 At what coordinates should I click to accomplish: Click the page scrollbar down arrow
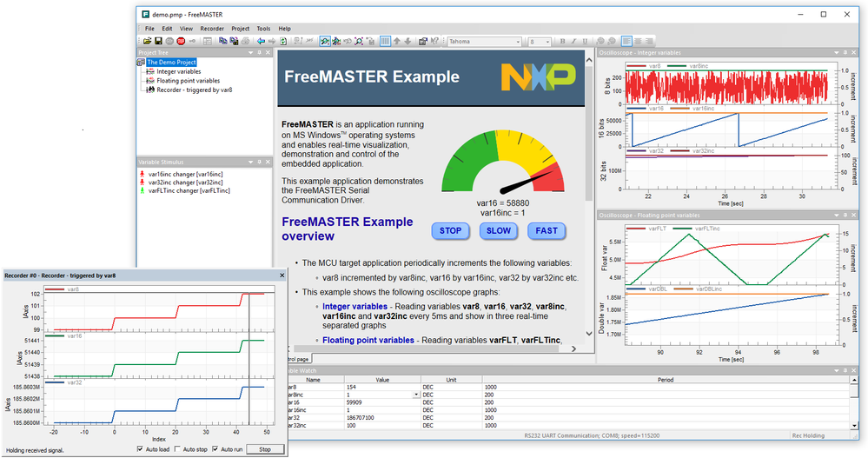[x=588, y=334]
